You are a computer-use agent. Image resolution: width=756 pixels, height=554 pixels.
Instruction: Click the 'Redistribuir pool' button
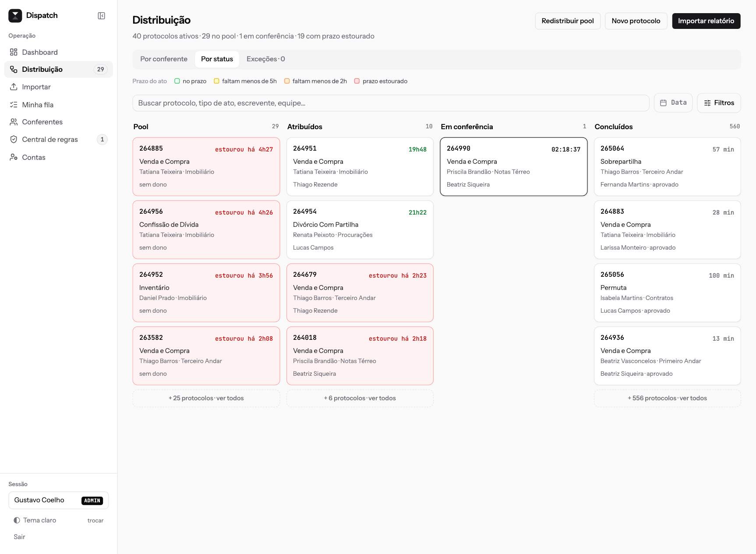point(568,21)
